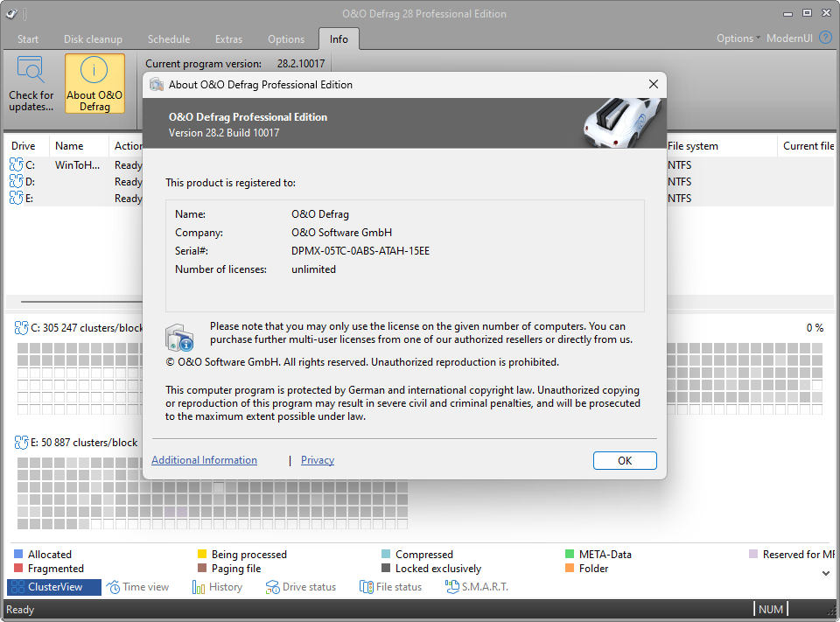Click the Allocated blue color swatch
This screenshot has height=622, width=840.
(18, 554)
